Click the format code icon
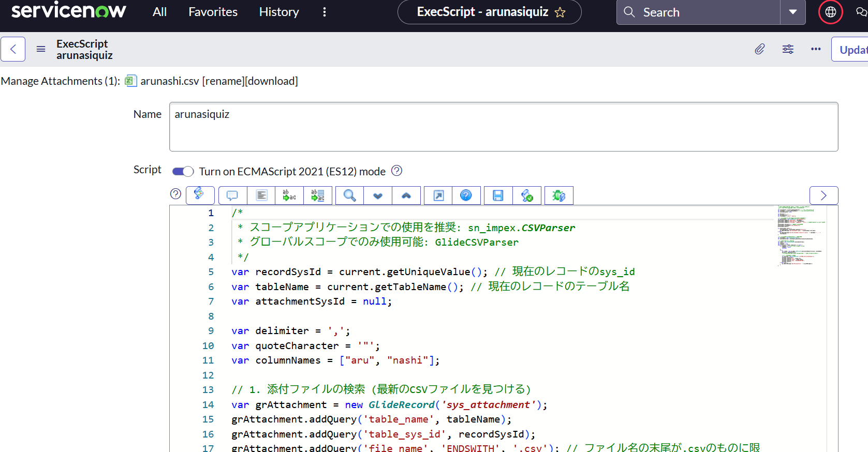This screenshot has width=868, height=452. pyautogui.click(x=261, y=195)
